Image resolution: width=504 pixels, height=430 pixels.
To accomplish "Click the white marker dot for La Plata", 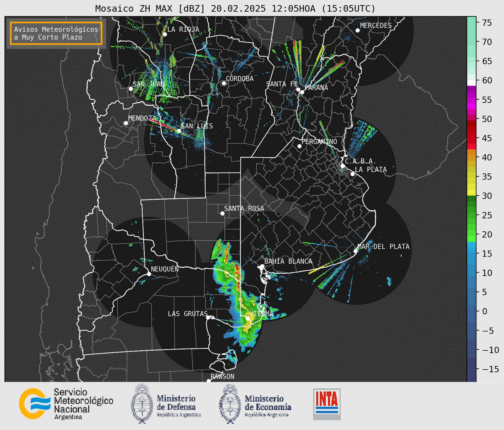I will (x=353, y=174).
